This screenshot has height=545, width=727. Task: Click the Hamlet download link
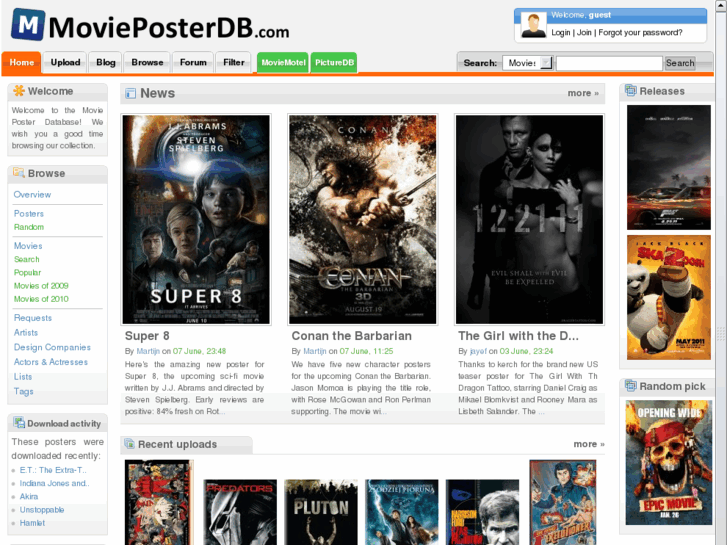[x=32, y=523]
